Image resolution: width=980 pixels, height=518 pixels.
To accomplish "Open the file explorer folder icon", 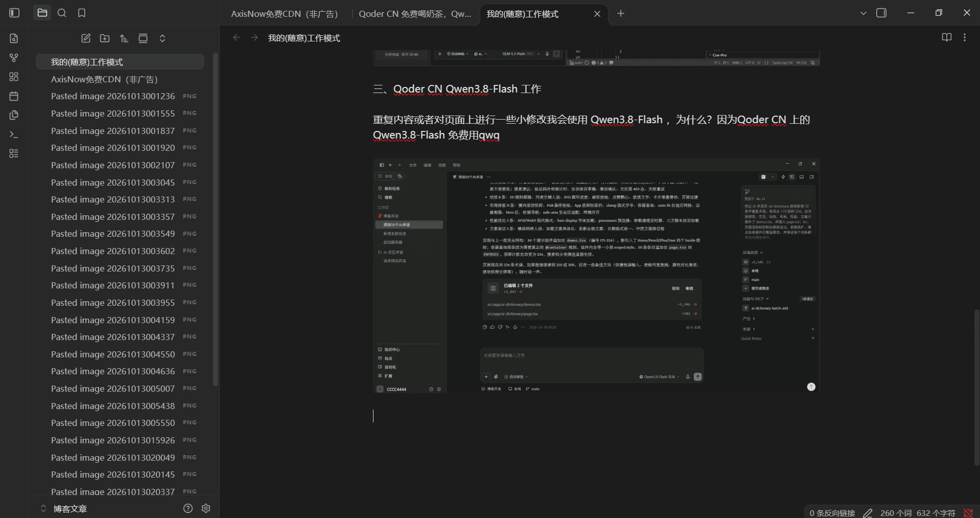I will 42,13.
